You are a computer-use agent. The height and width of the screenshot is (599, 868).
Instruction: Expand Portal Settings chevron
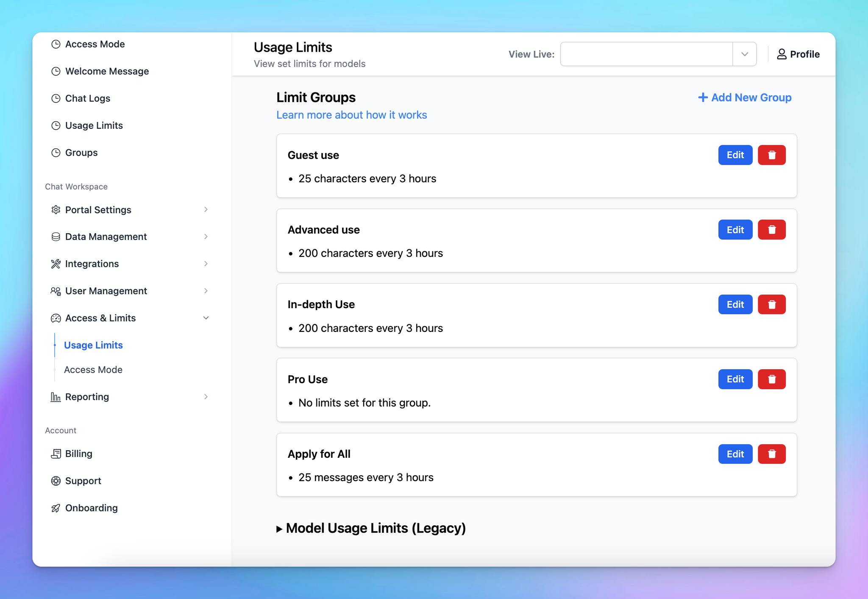click(x=206, y=209)
